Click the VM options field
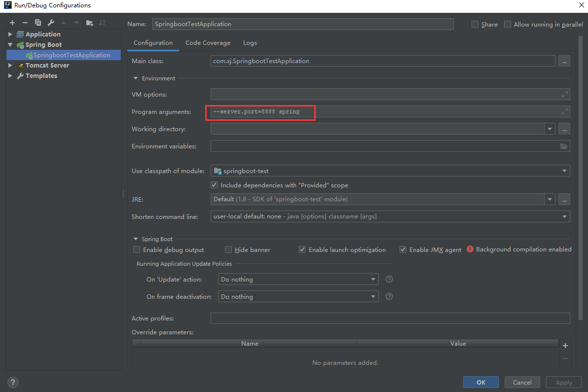The width and height of the screenshot is (588, 392). click(390, 95)
